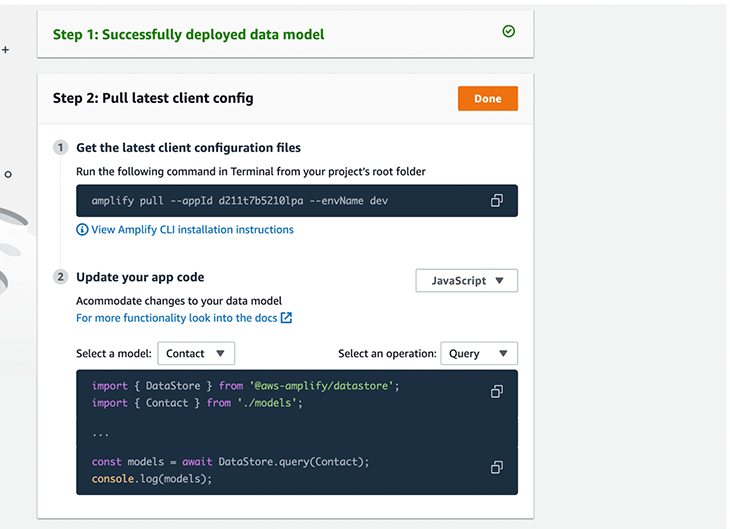
Task: Open the JavaScript language dropdown
Action: (x=466, y=280)
